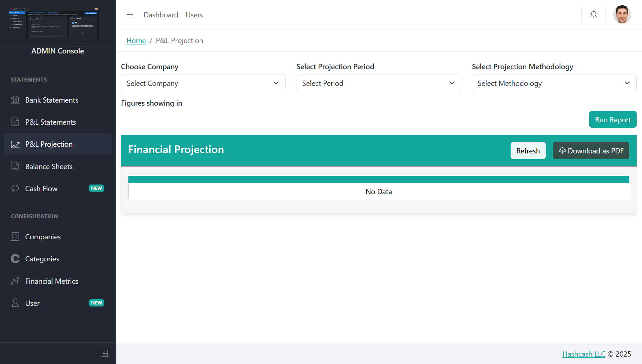This screenshot has width=642, height=364.
Task: Open the Select Methodology dropdown
Action: pyautogui.click(x=554, y=83)
